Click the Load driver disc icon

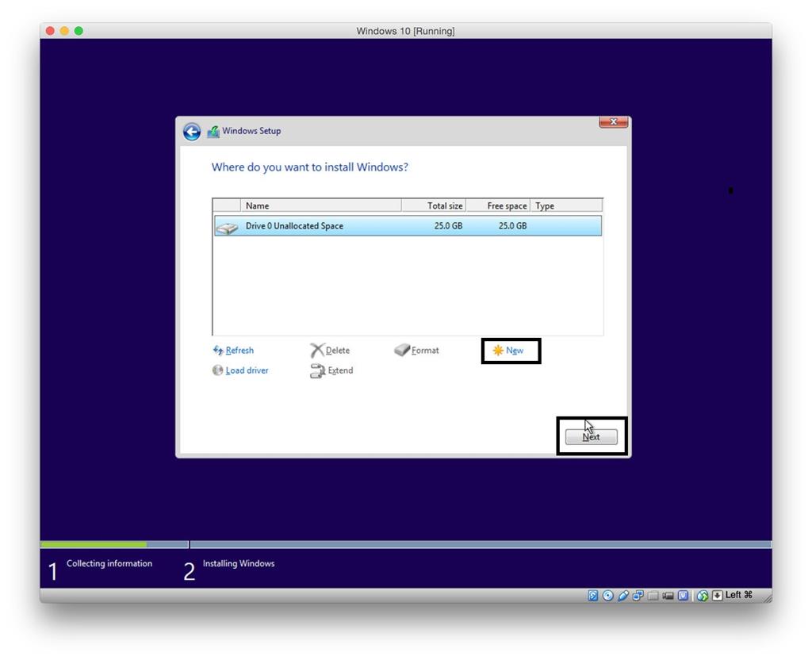pyautogui.click(x=217, y=370)
